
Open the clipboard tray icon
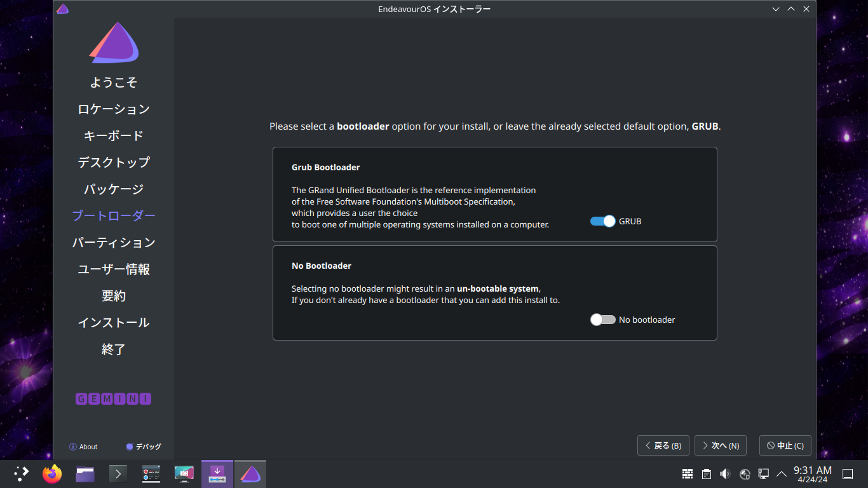(x=707, y=474)
